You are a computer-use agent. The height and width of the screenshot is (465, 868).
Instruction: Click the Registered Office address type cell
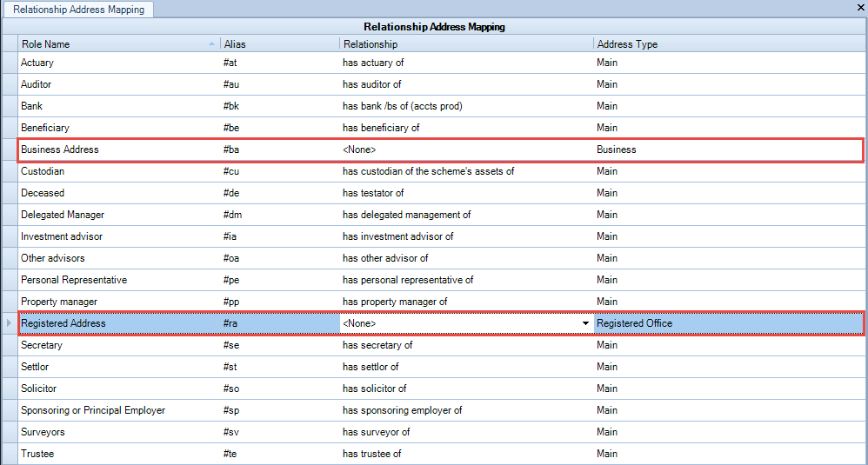pyautogui.click(x=729, y=323)
